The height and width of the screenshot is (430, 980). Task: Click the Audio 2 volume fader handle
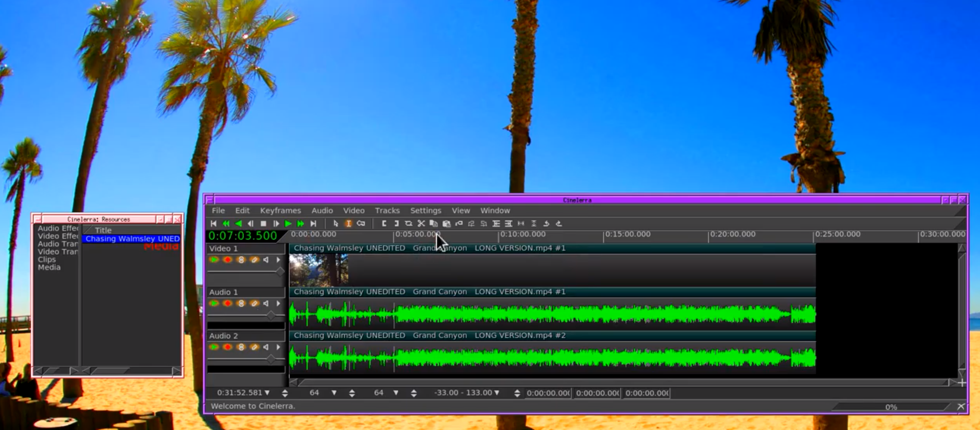[x=271, y=359]
